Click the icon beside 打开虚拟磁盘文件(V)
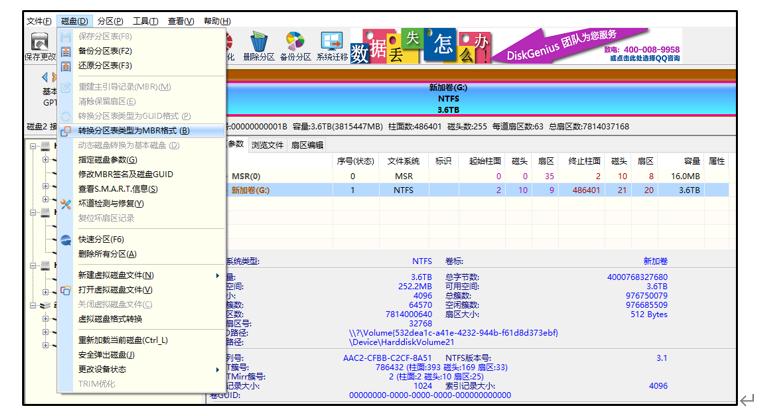The image size is (764, 416). (x=66, y=290)
